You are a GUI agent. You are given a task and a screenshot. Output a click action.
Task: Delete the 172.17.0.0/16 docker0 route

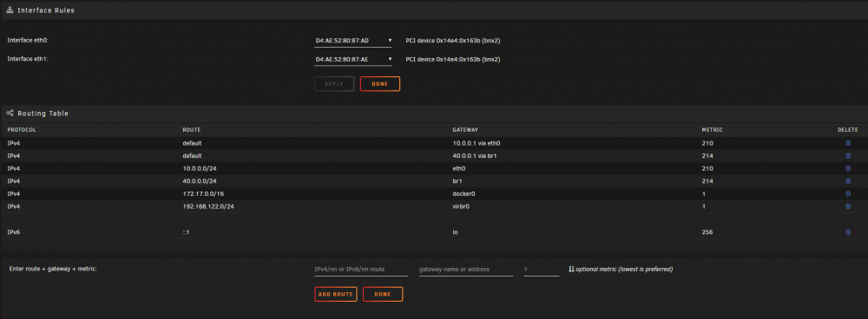tap(847, 193)
